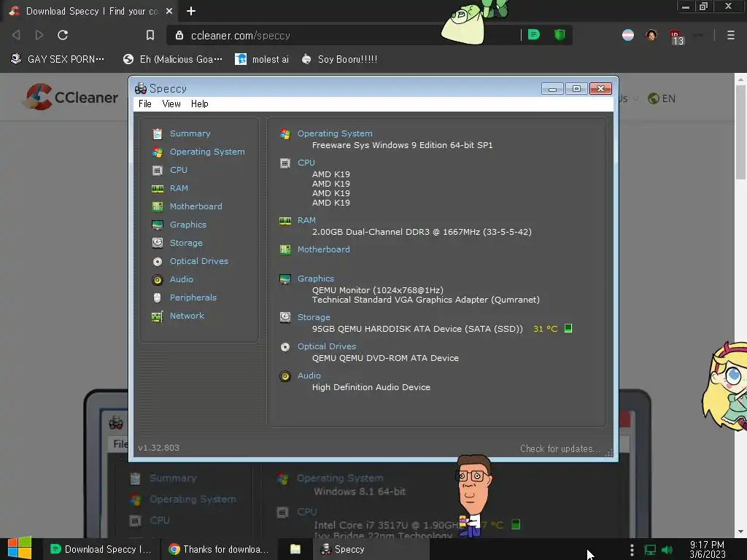Click the green shield icon in address bar
This screenshot has height=560, width=747.
coord(560,35)
